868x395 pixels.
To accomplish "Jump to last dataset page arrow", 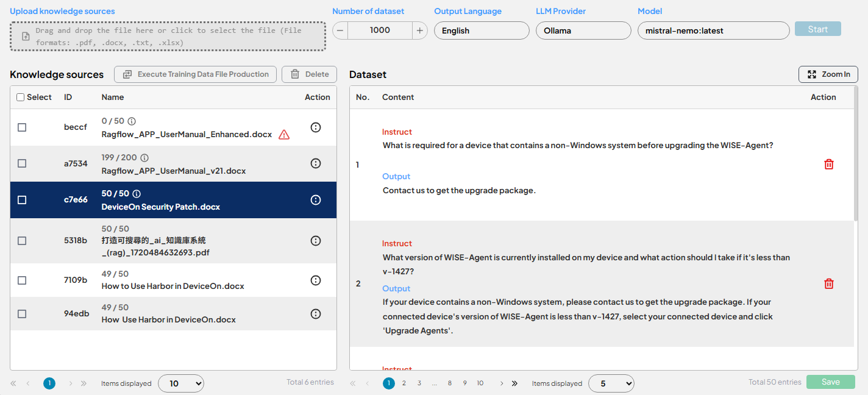I will click(514, 383).
